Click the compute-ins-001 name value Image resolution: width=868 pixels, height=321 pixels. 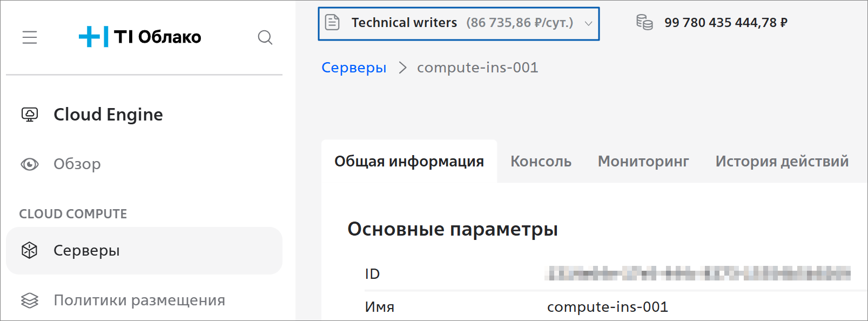tap(607, 307)
